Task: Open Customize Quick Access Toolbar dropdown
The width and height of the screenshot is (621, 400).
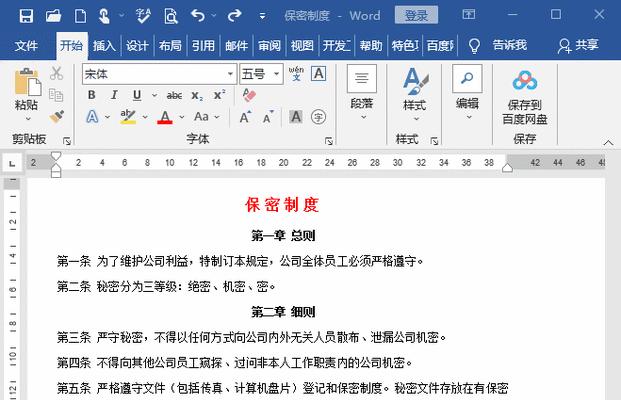Action: click(x=262, y=16)
